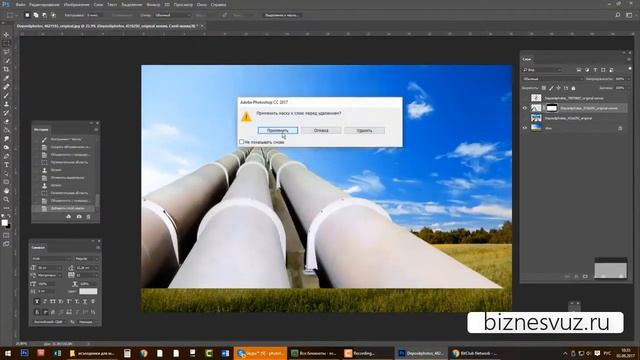Click the Subtract from selection icon
640x360 pixels.
44,15
